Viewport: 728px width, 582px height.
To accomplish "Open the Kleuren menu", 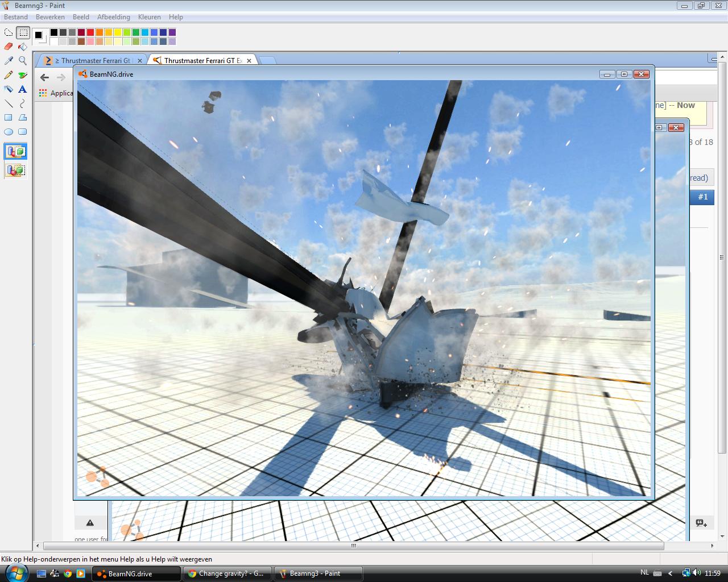I will point(149,17).
